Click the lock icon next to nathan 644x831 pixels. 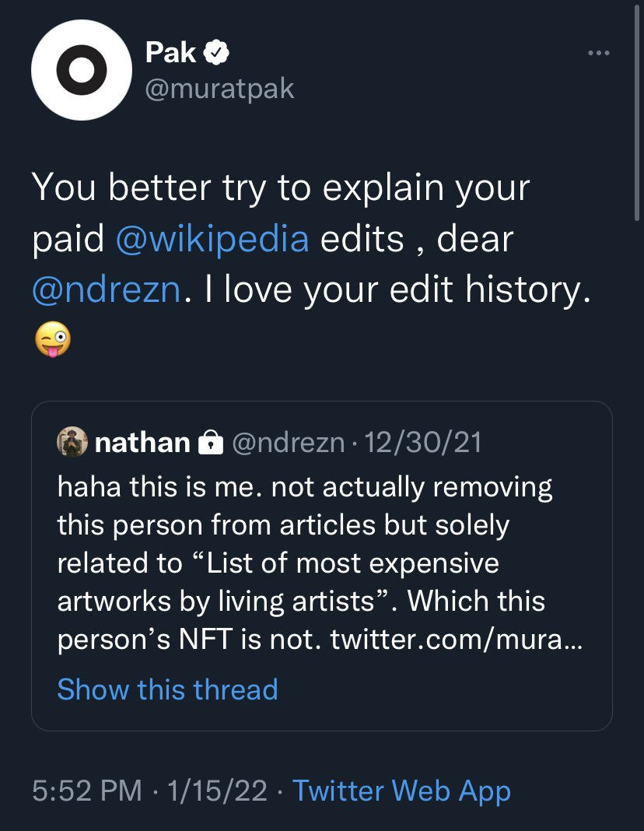click(210, 442)
